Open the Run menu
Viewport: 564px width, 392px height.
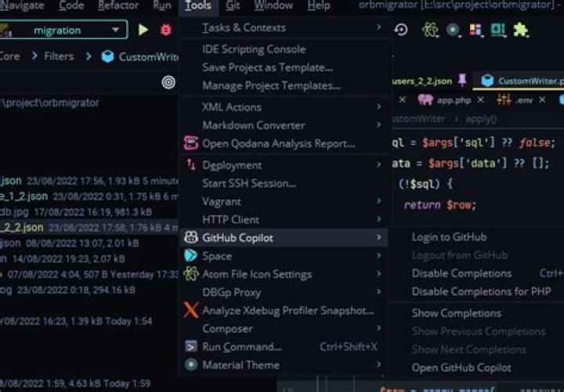click(162, 5)
